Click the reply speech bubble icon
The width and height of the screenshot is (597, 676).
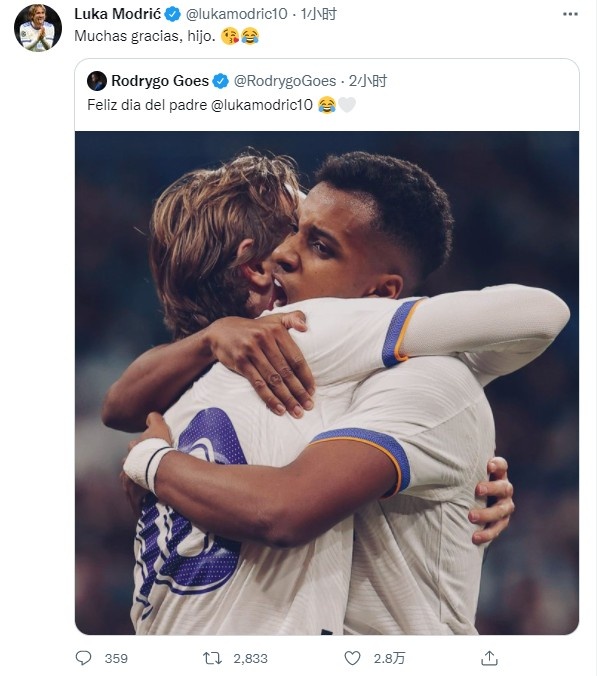click(x=83, y=658)
